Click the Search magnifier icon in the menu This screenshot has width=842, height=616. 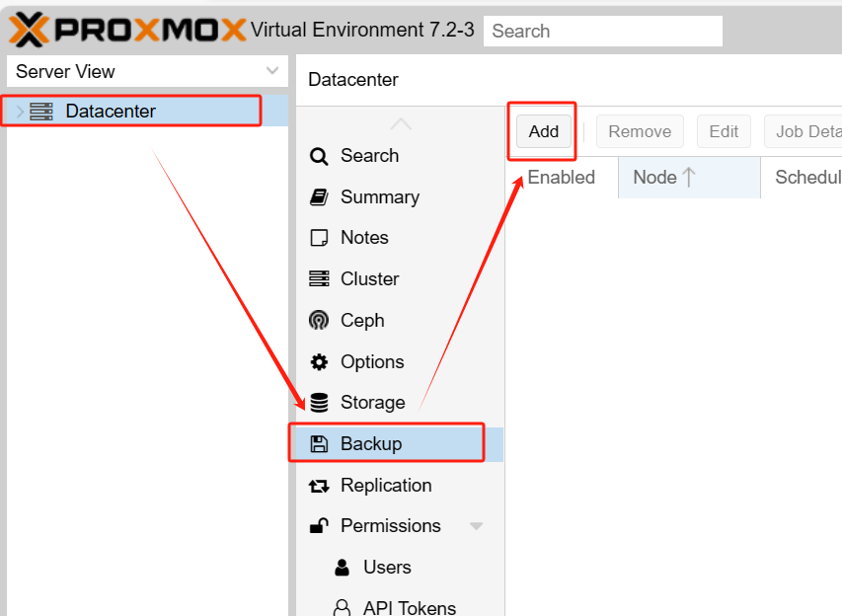[x=319, y=156]
